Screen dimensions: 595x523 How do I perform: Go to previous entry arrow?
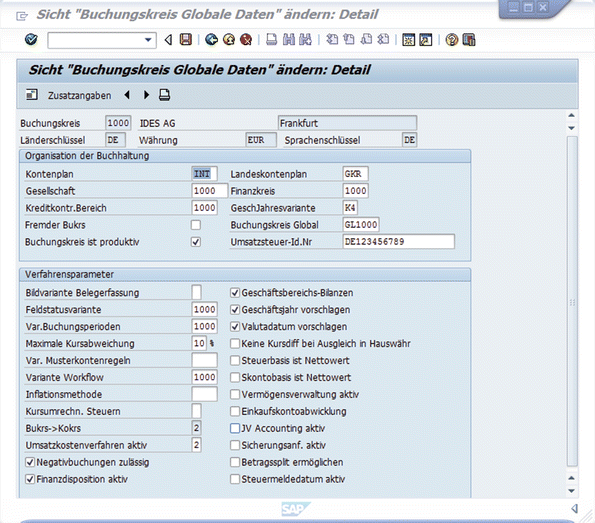pyautogui.click(x=128, y=95)
